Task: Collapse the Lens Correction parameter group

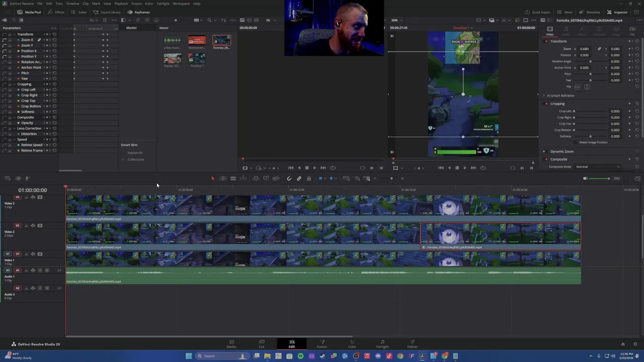Action: coord(14,128)
